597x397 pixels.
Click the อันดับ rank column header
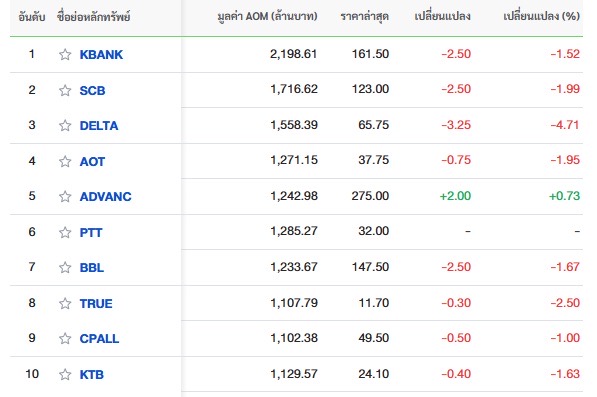click(x=32, y=17)
